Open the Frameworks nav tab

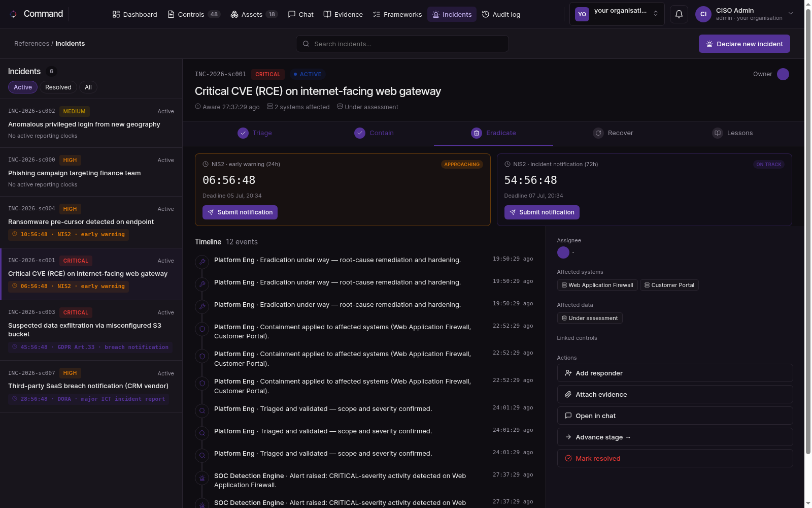pos(397,14)
